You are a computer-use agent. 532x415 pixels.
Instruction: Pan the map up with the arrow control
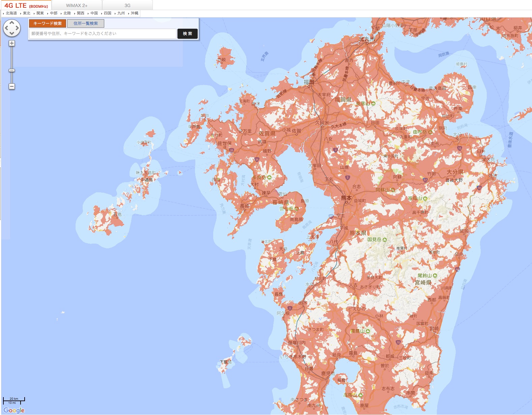[x=12, y=23]
